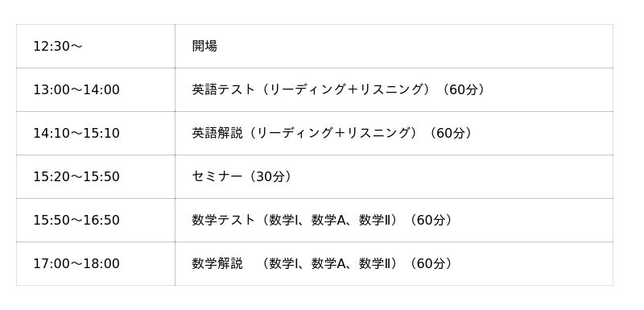The width and height of the screenshot is (644, 310).
Task: Click （60分） in the 英語テスト row
Action: tap(461, 89)
